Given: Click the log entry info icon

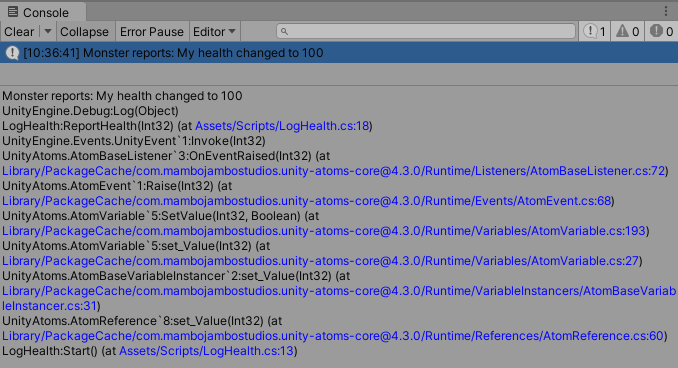Looking at the screenshot, I should tap(12, 53).
